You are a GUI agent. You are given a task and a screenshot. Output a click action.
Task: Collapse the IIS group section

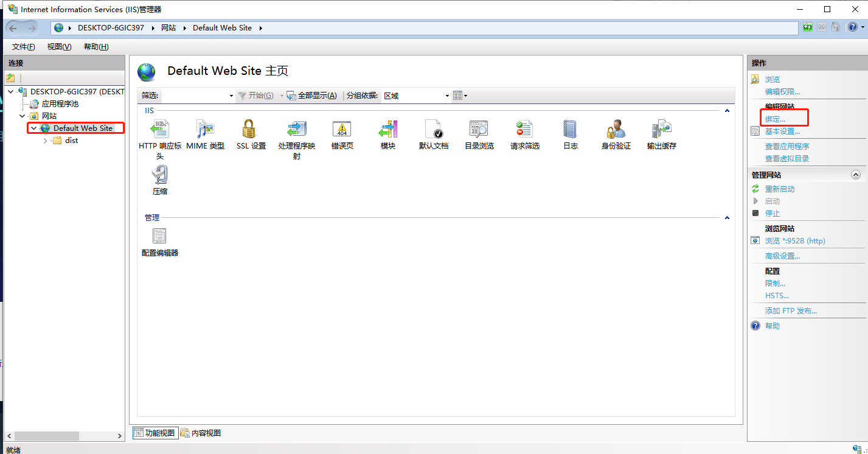pyautogui.click(x=727, y=111)
